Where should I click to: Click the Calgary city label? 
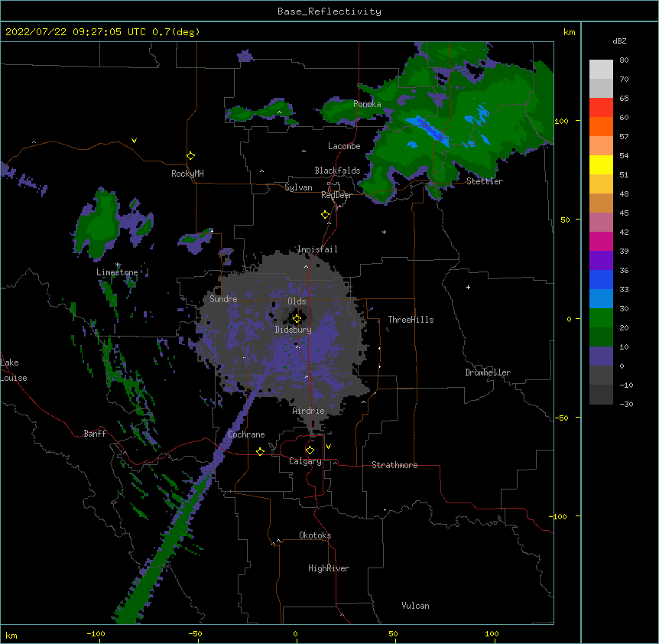click(306, 461)
